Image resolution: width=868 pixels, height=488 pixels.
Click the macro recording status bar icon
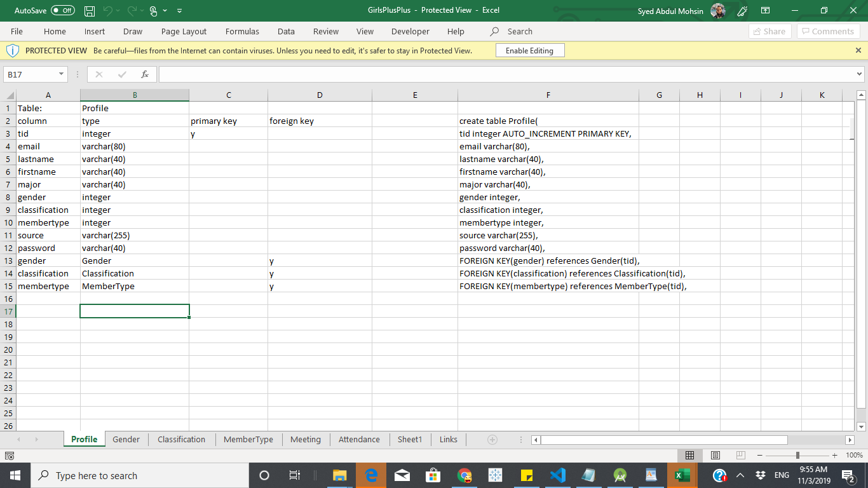click(9, 455)
